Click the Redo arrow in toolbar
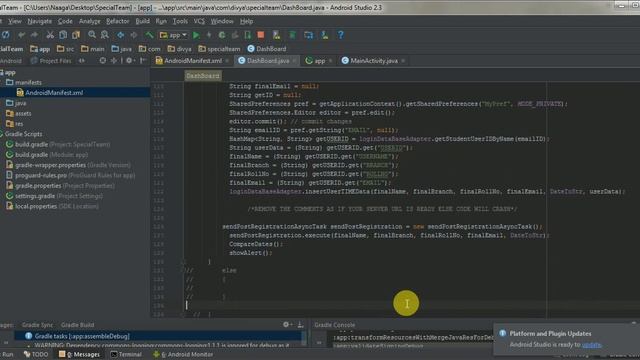 (35, 35)
